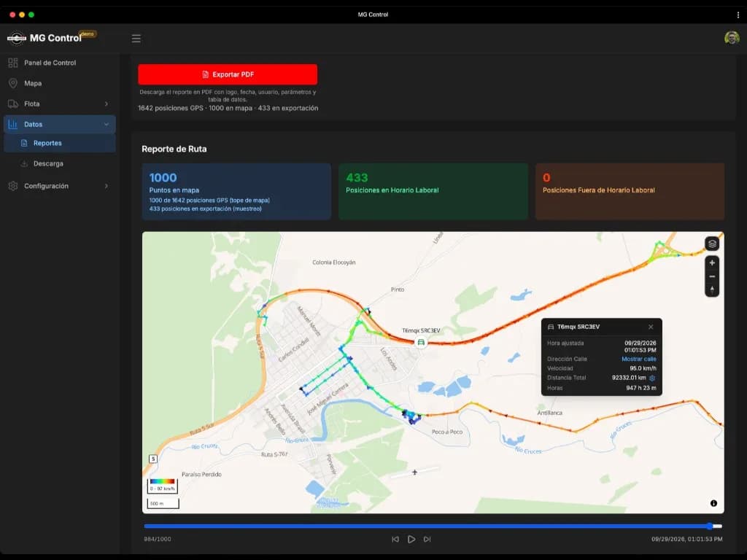Click the 433 Posiciones en Horario Laboral card
The image size is (747, 560).
(x=433, y=192)
